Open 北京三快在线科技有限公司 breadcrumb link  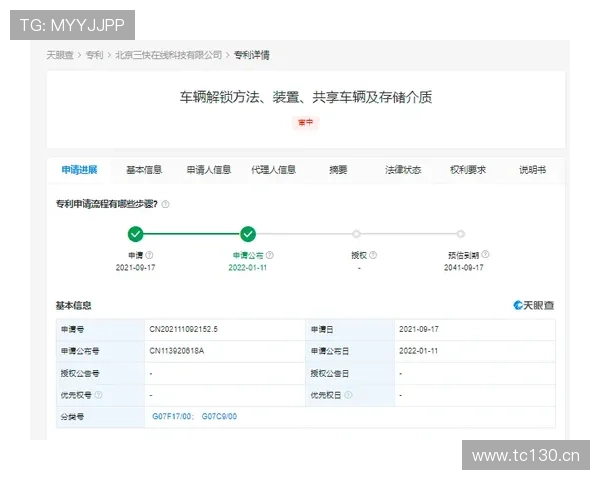(168, 55)
